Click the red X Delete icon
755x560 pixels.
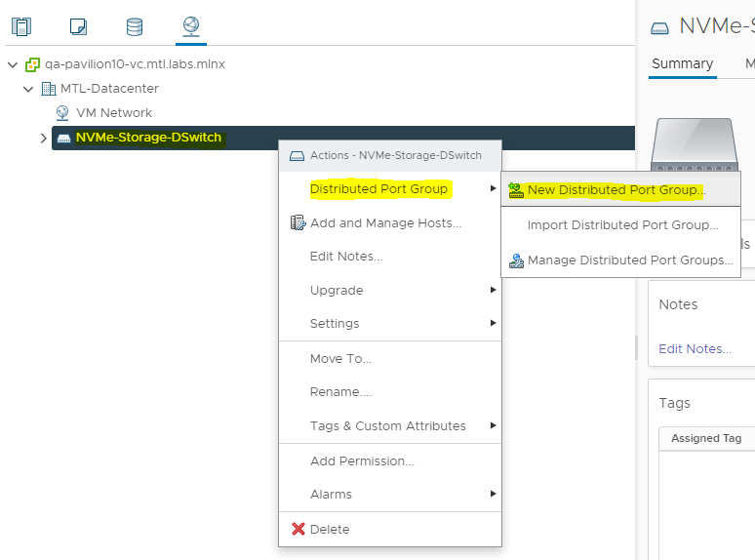298,529
